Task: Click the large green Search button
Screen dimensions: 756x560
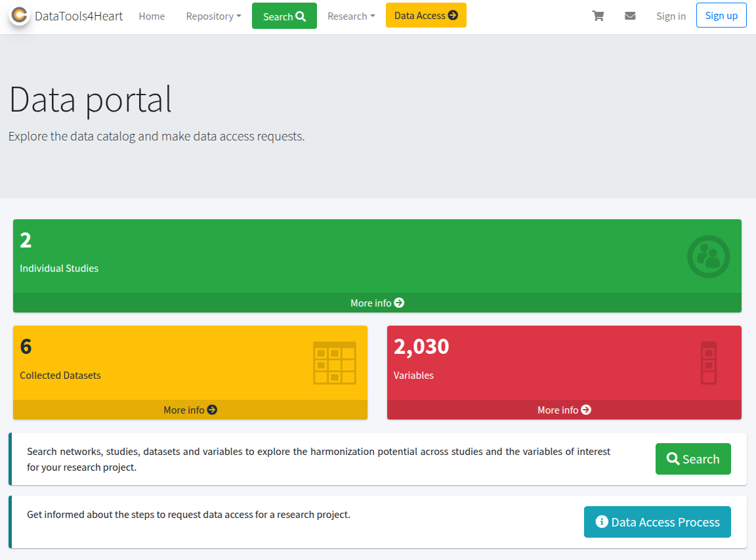Action: [x=692, y=459]
